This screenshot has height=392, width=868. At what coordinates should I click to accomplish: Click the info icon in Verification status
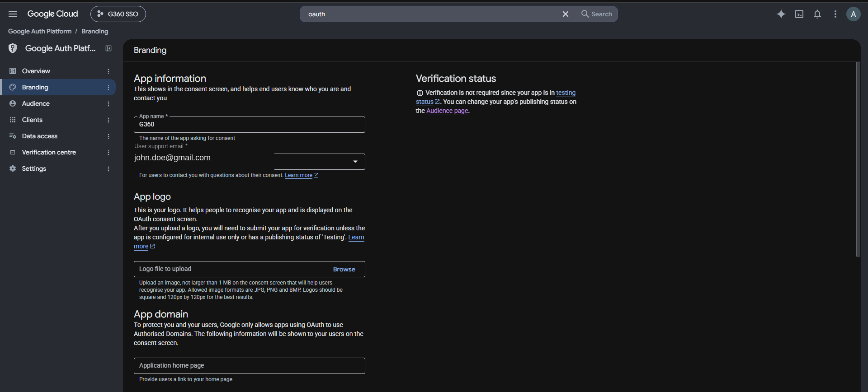420,93
